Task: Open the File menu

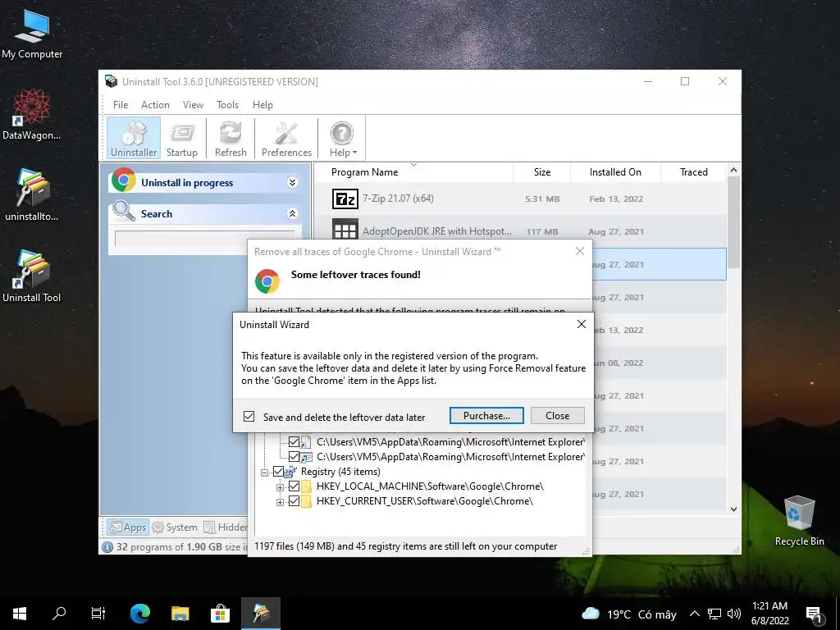Action: click(121, 105)
